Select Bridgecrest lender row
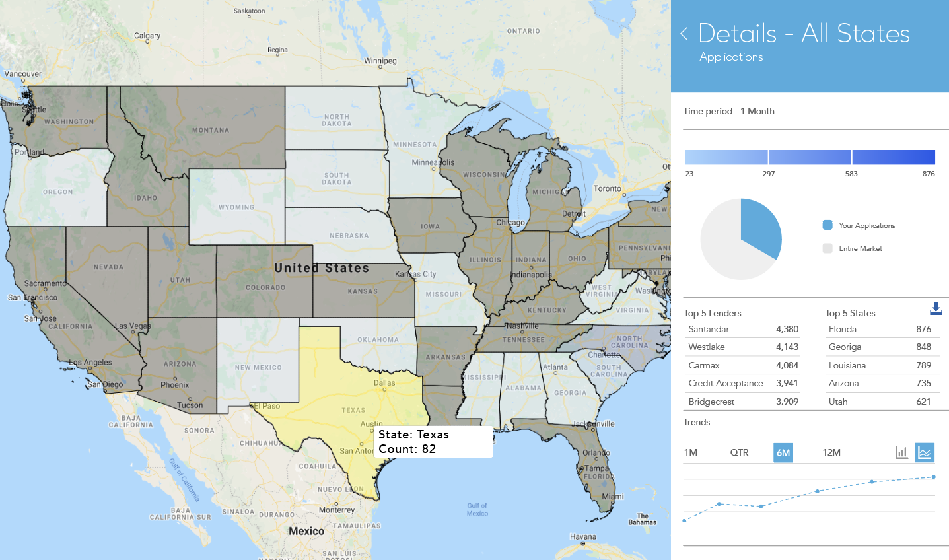 (x=744, y=402)
